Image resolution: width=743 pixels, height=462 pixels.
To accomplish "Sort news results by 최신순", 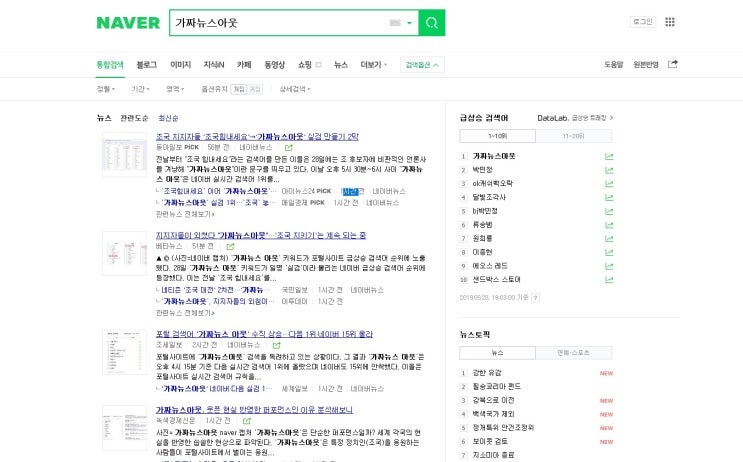I will coord(168,118).
